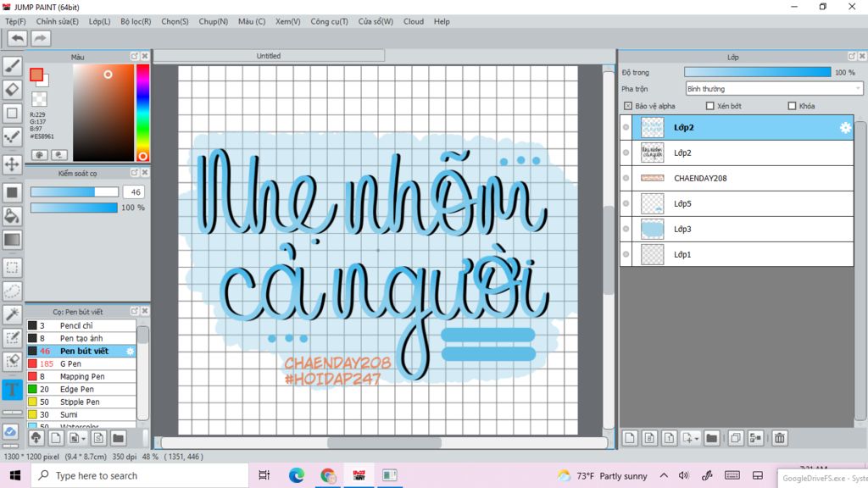868x488 pixels.
Task: Open the Pha trộn blend mode dropdown
Action: (x=774, y=88)
